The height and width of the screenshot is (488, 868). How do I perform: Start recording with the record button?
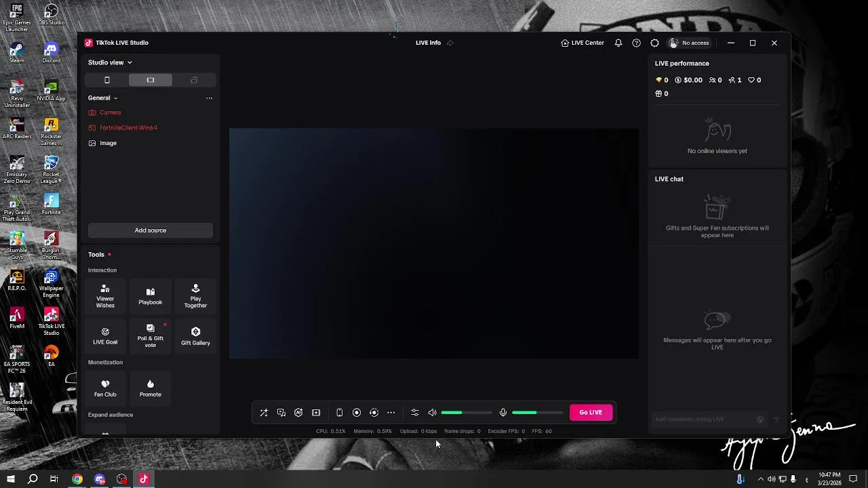(x=357, y=413)
